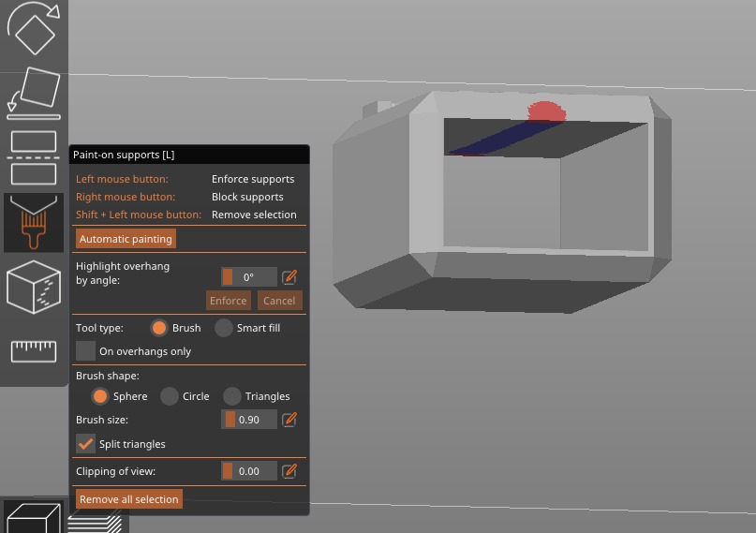Enable the On overhangs only checkbox
756x533 pixels.
click(86, 351)
